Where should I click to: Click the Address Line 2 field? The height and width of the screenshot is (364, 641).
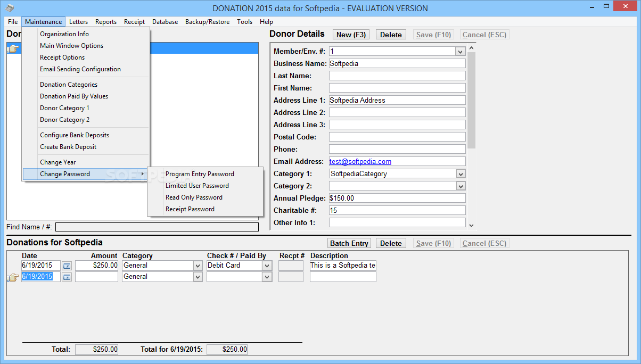tap(397, 112)
